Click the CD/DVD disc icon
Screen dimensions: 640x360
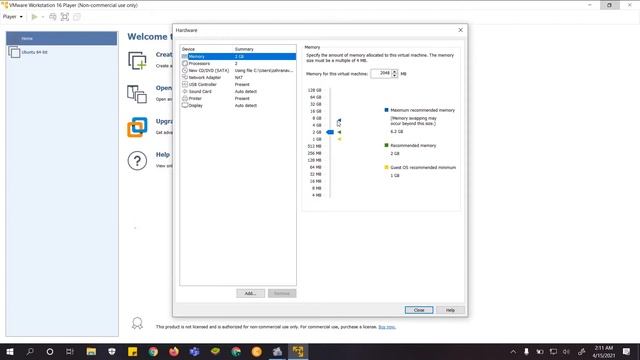[x=185, y=70]
